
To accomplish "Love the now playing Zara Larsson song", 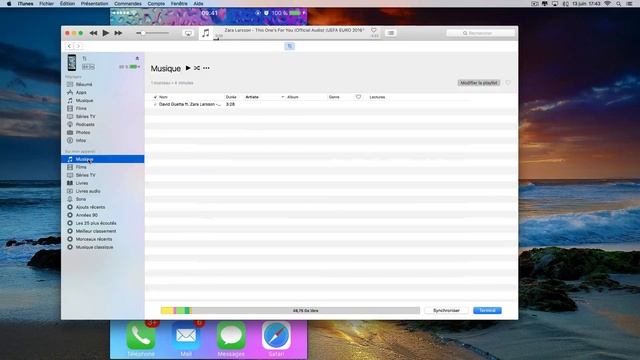I will (x=373, y=30).
